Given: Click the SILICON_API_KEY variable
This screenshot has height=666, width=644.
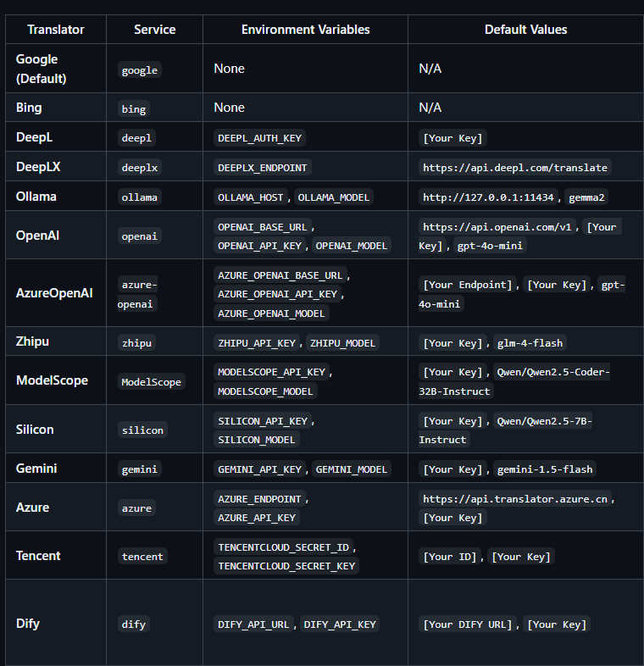Looking at the screenshot, I should click(x=265, y=421).
